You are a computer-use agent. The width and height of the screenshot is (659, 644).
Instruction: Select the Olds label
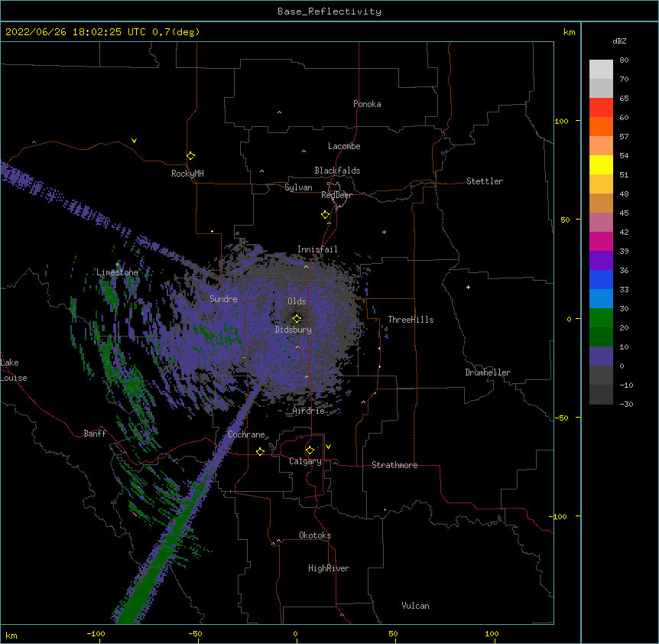tap(297, 301)
